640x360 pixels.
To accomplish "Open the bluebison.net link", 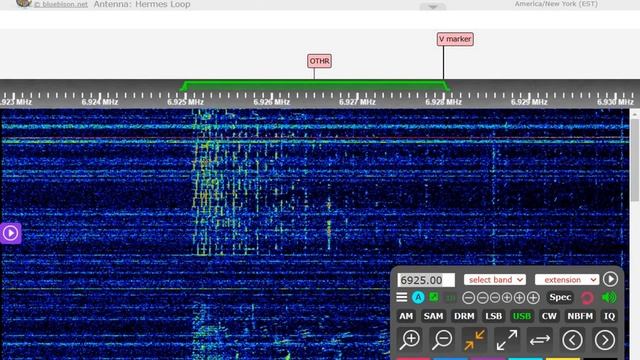I will coord(61,4).
